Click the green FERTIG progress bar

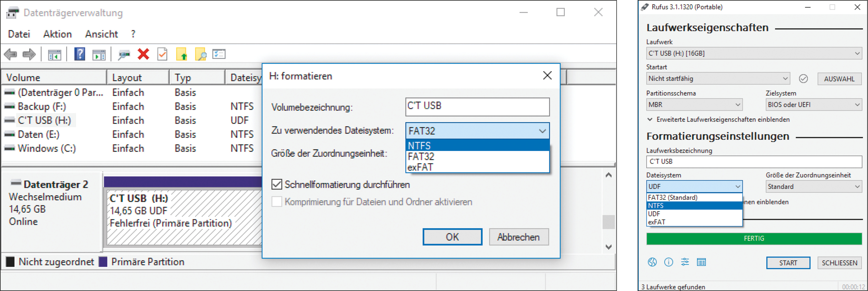point(754,238)
